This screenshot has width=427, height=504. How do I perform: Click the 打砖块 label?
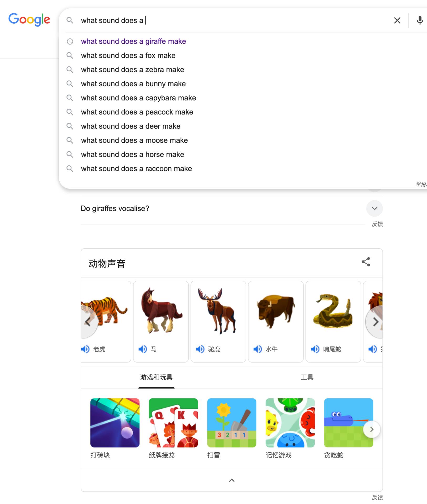point(100,455)
